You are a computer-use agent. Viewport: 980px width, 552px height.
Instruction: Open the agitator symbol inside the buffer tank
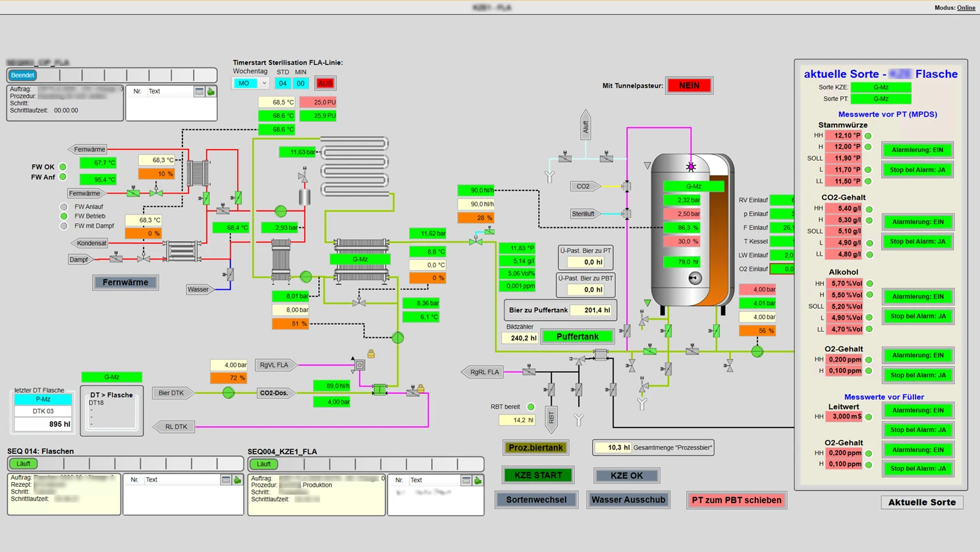(x=694, y=279)
